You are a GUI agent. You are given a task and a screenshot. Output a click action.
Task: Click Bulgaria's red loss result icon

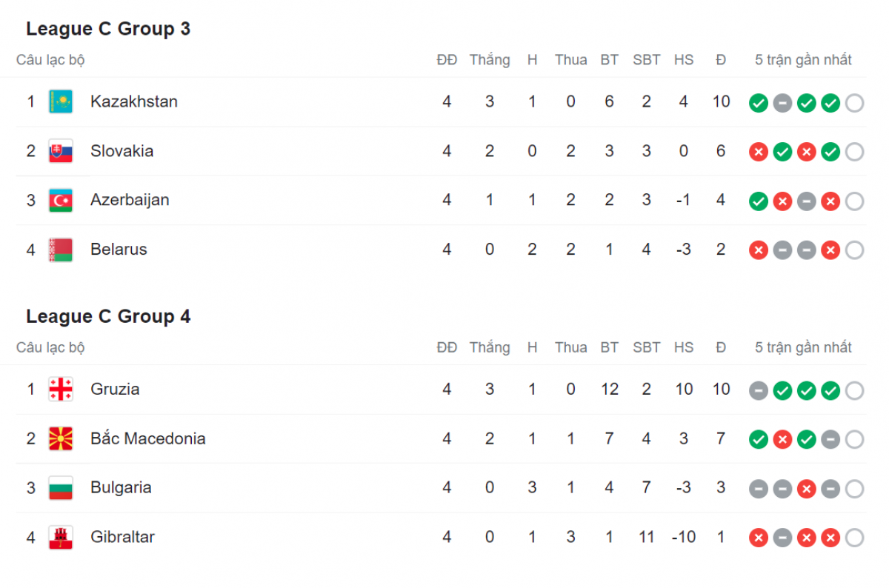tap(806, 489)
